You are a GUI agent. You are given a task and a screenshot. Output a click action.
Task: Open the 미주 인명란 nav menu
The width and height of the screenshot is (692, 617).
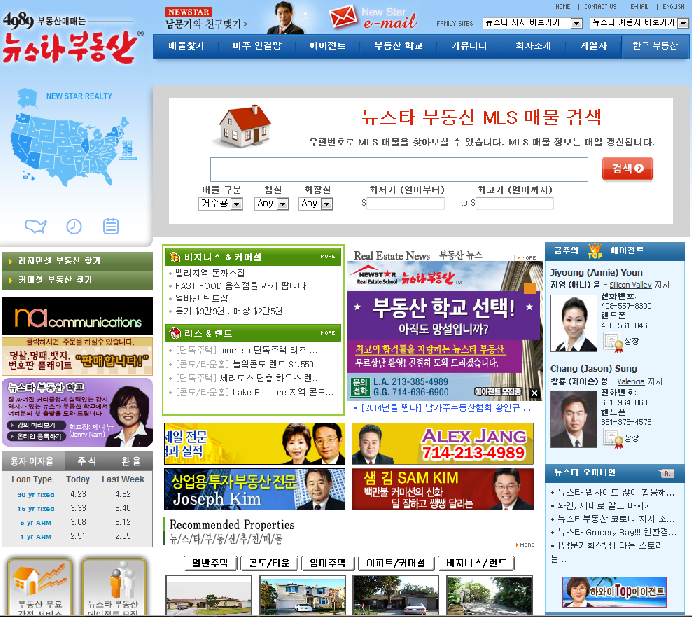click(x=257, y=46)
